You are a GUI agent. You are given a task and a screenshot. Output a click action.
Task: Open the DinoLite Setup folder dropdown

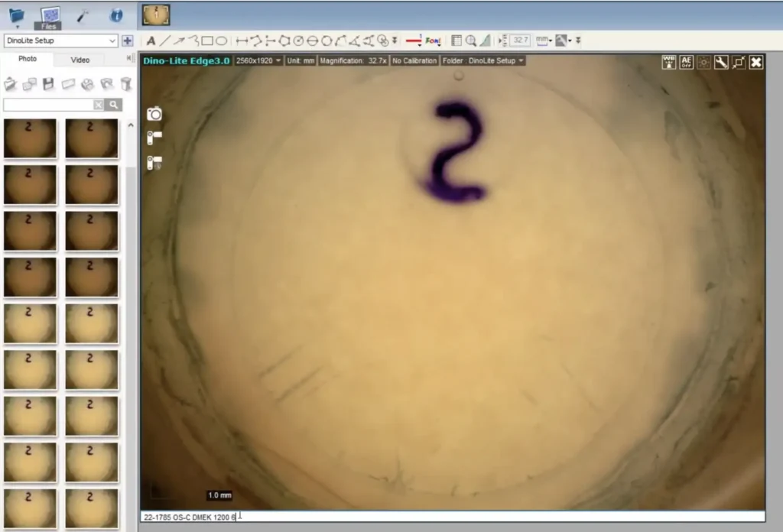click(x=60, y=41)
